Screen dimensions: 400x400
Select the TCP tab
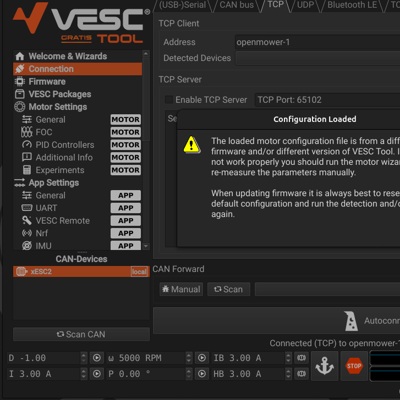[x=276, y=5]
